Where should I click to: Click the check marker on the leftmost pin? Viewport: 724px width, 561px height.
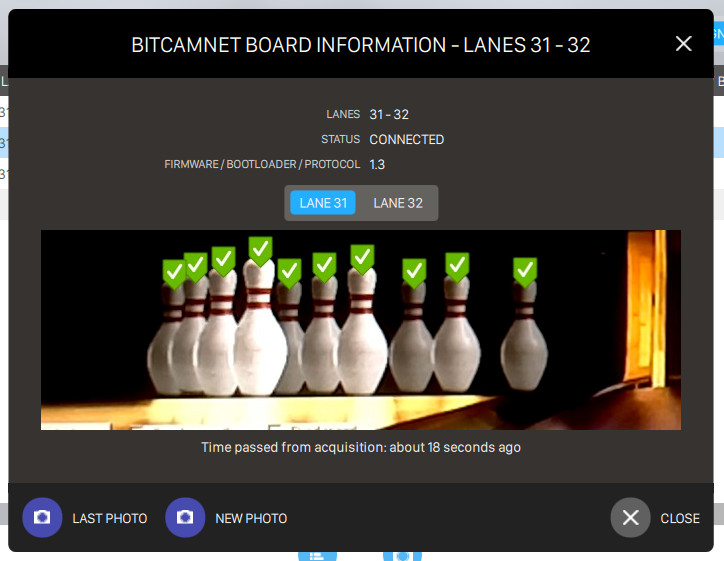[x=175, y=274]
